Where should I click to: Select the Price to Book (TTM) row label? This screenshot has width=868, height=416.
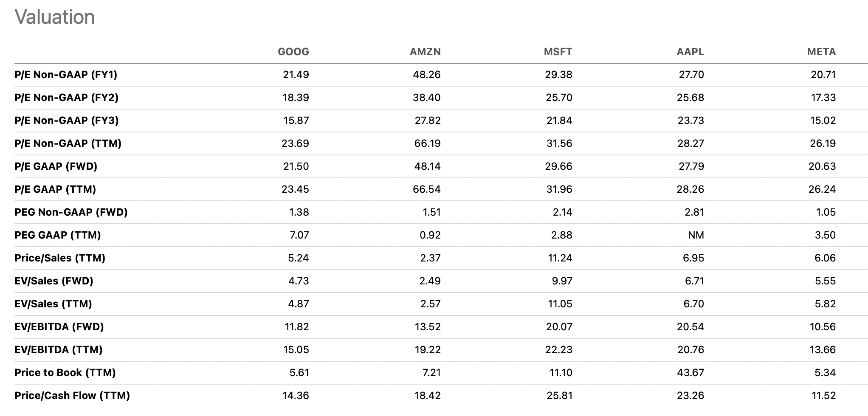click(65, 373)
